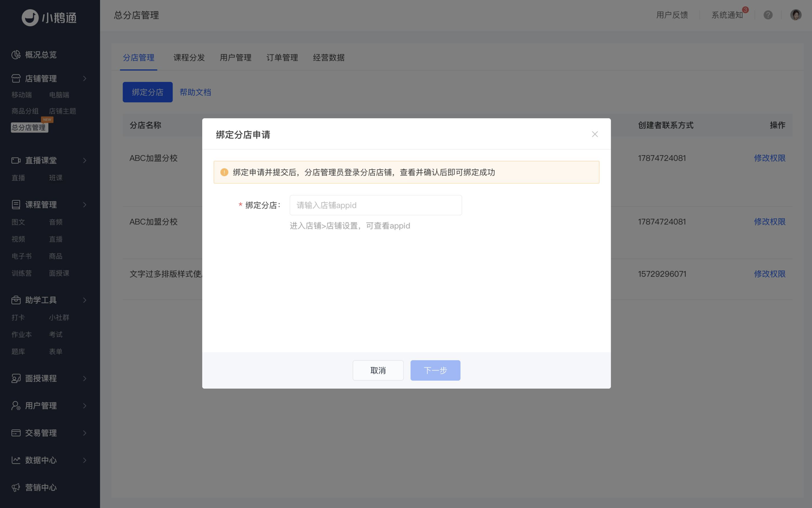
Task: Switch to the 经营数据 tab
Action: 329,57
